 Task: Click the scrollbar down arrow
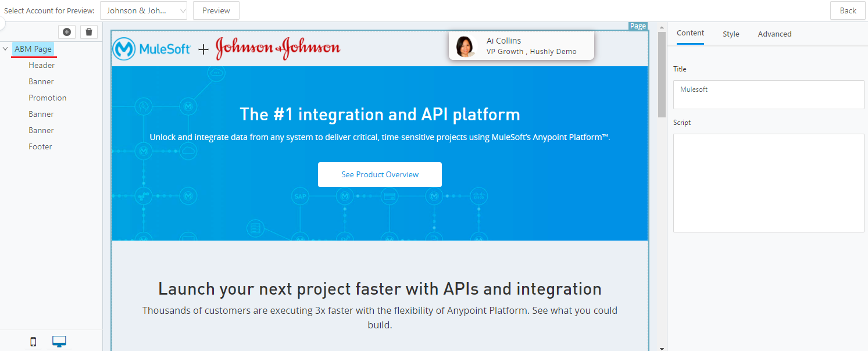point(662,348)
